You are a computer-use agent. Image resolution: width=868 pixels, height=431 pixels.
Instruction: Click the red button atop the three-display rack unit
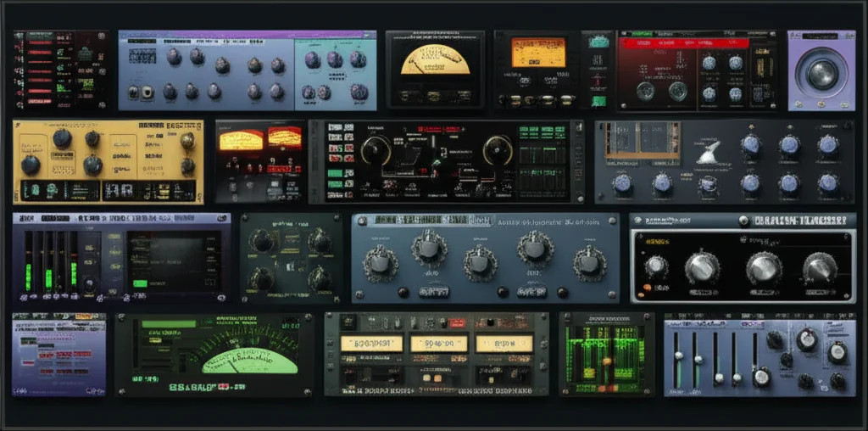coord(457,322)
